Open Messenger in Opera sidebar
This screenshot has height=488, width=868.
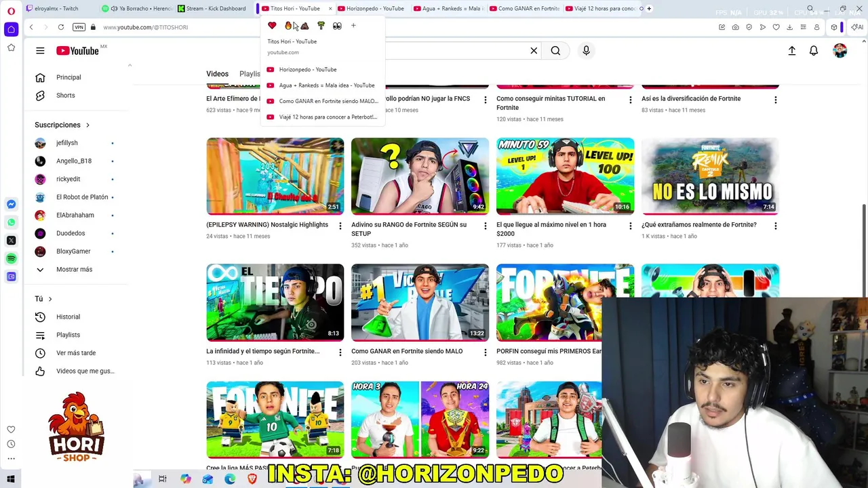coord(11,204)
